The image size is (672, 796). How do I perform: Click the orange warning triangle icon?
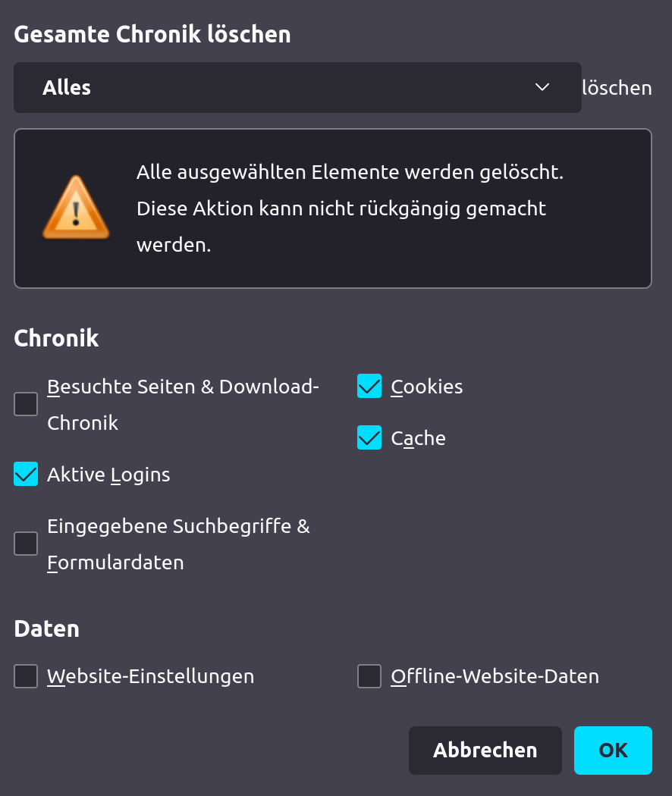[75, 208]
